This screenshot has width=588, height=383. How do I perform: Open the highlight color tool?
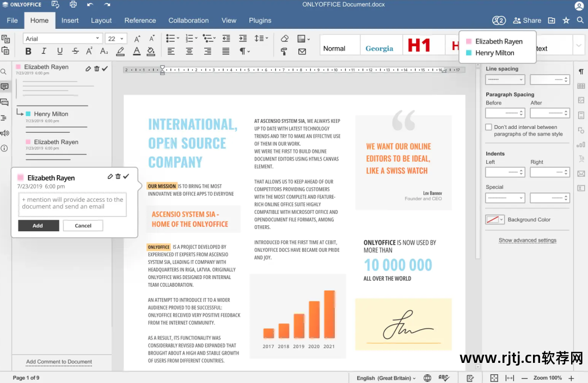120,51
